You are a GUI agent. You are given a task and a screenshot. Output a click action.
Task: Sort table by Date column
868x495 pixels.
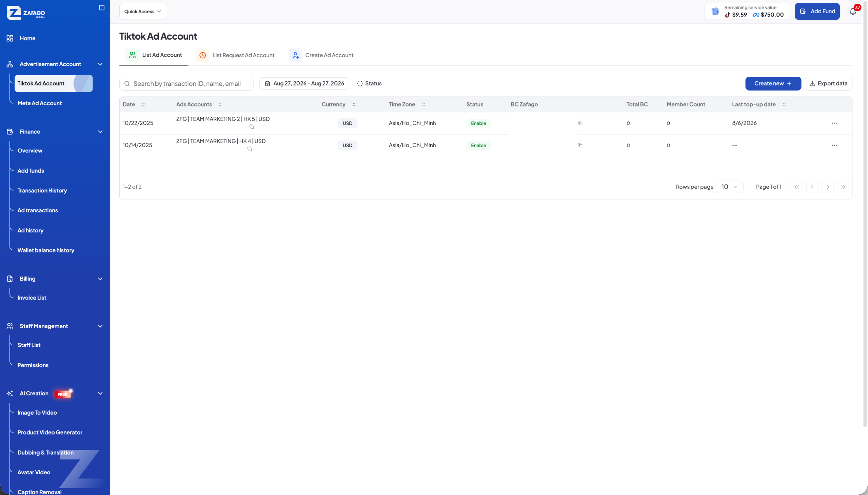[x=143, y=104]
